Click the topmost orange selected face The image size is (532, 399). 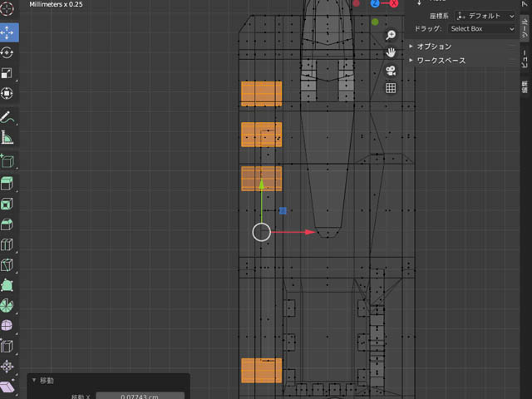pos(261,94)
